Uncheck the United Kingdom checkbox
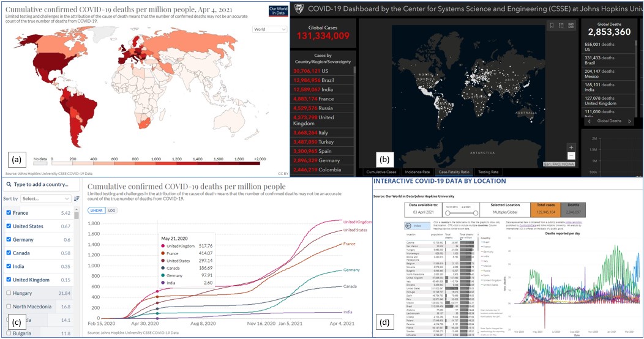 point(9,280)
